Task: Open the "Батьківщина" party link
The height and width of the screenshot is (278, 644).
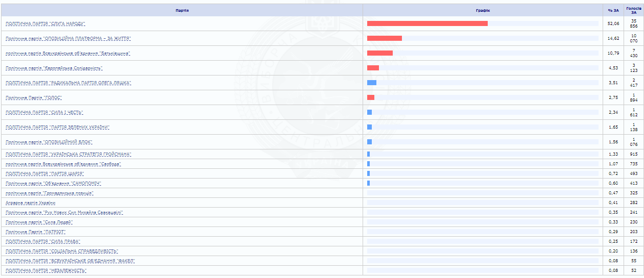Action: (x=67, y=54)
